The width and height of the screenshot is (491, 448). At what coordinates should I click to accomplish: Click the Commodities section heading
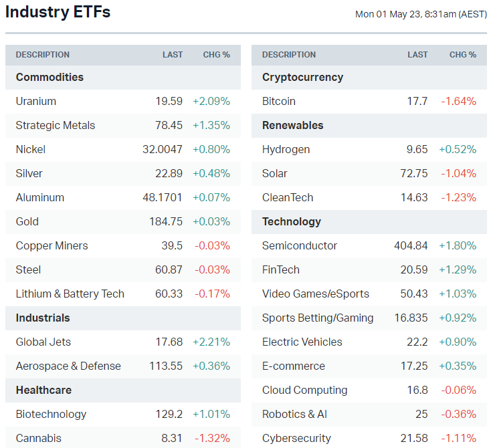click(50, 77)
